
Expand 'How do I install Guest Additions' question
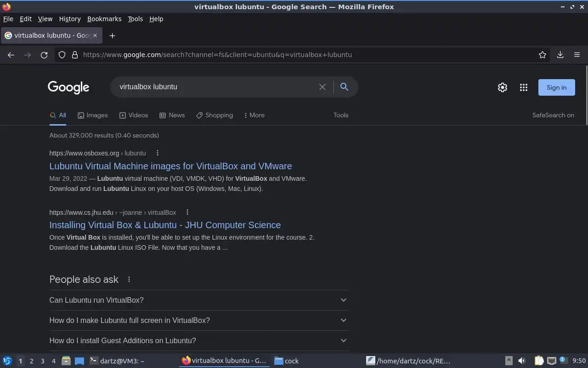tap(199, 341)
